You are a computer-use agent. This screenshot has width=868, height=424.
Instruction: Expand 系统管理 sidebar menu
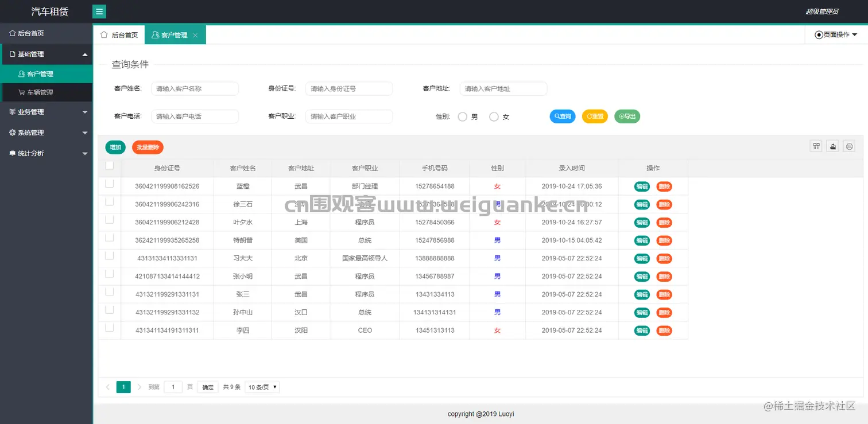(x=46, y=133)
